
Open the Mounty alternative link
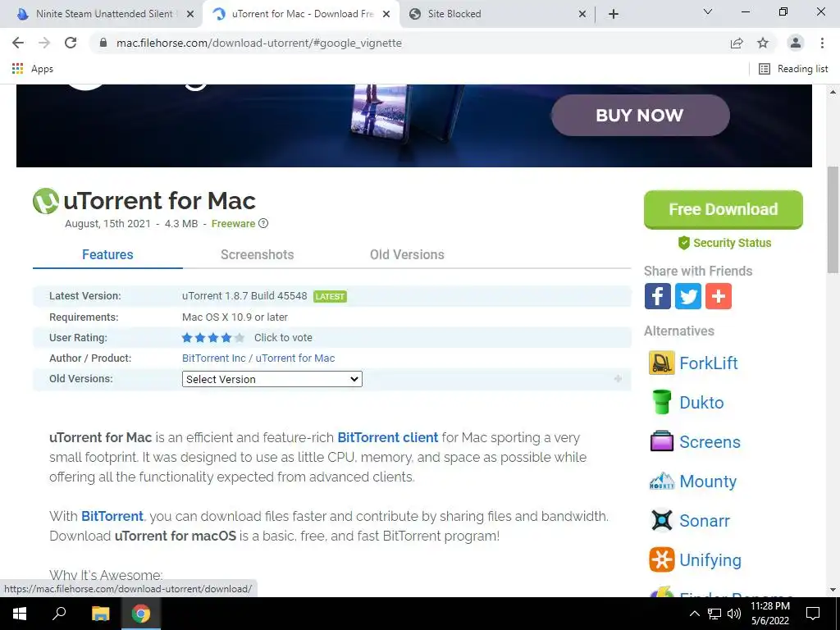click(708, 481)
